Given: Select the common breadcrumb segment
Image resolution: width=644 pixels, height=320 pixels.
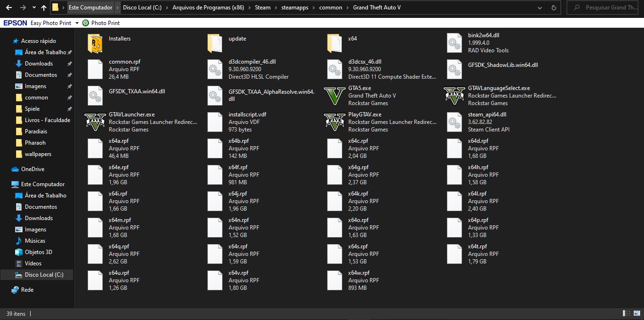Looking at the screenshot, I should click(330, 8).
